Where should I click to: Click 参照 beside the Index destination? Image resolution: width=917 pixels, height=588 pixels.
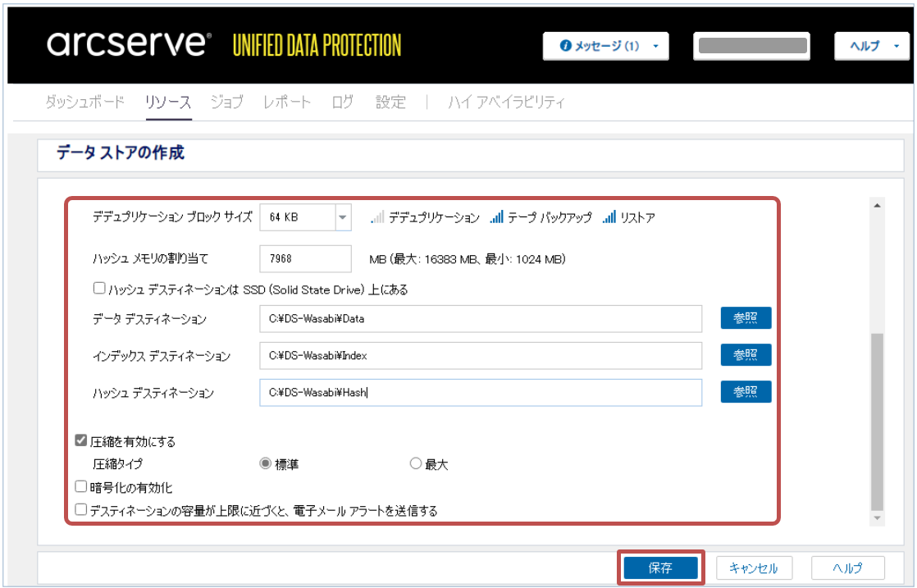[x=746, y=355]
